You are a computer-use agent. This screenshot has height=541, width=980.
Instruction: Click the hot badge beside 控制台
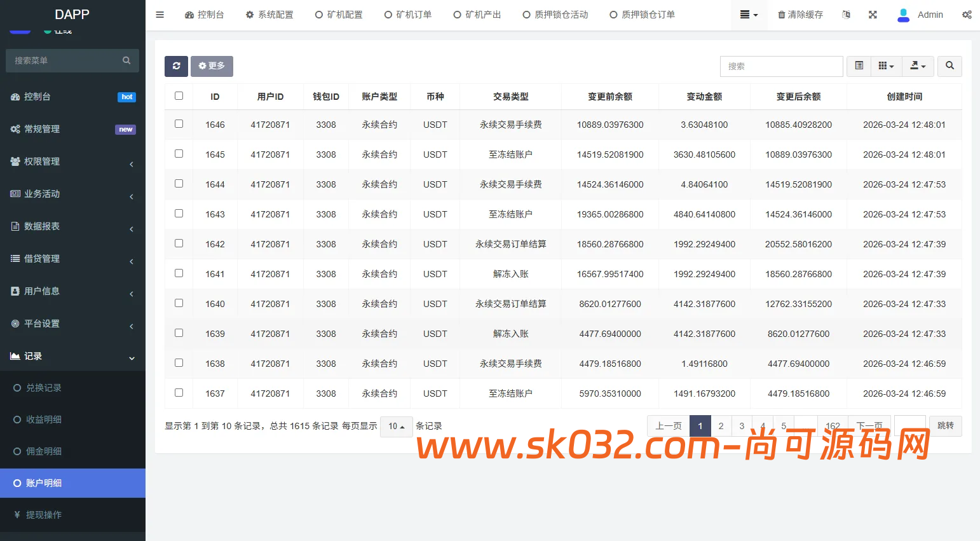(x=127, y=97)
